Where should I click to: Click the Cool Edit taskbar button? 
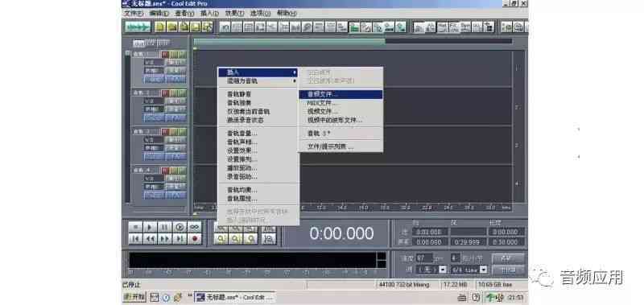coord(234,297)
